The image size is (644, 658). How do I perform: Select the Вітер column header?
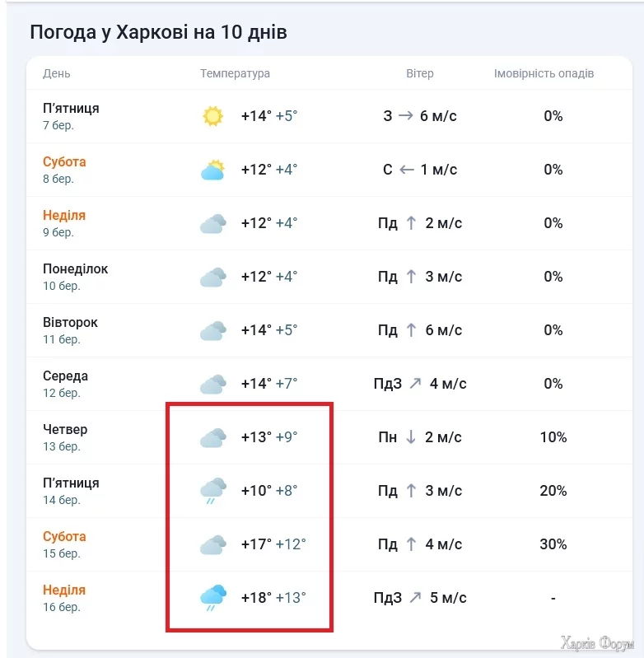(420, 73)
